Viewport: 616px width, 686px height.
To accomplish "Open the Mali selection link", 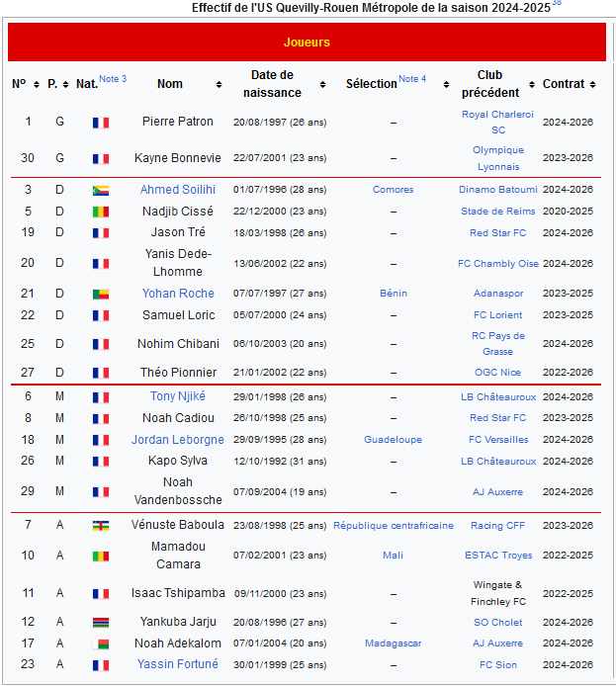I will click(x=393, y=556).
